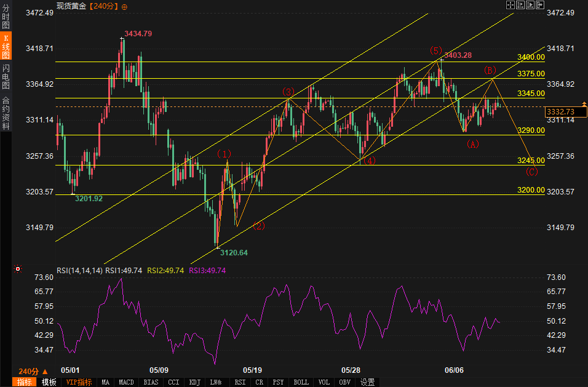
Task: Click the 05/09 date on time axis
Action: 159,370
